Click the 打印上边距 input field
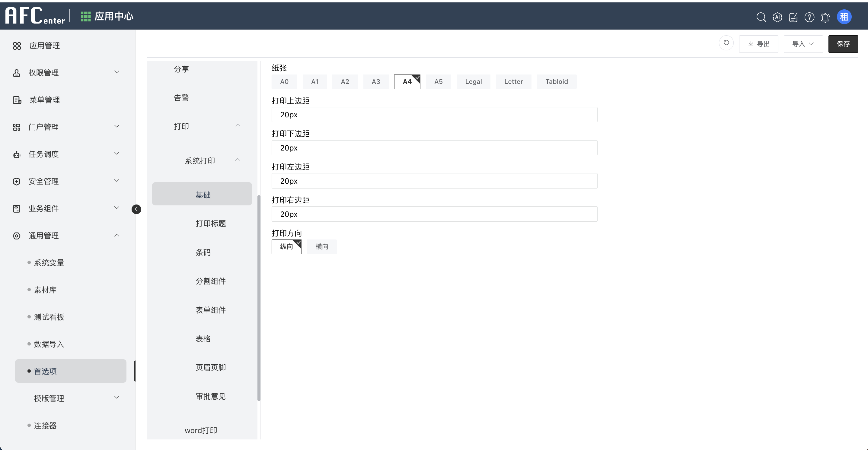868x450 pixels. [x=434, y=115]
